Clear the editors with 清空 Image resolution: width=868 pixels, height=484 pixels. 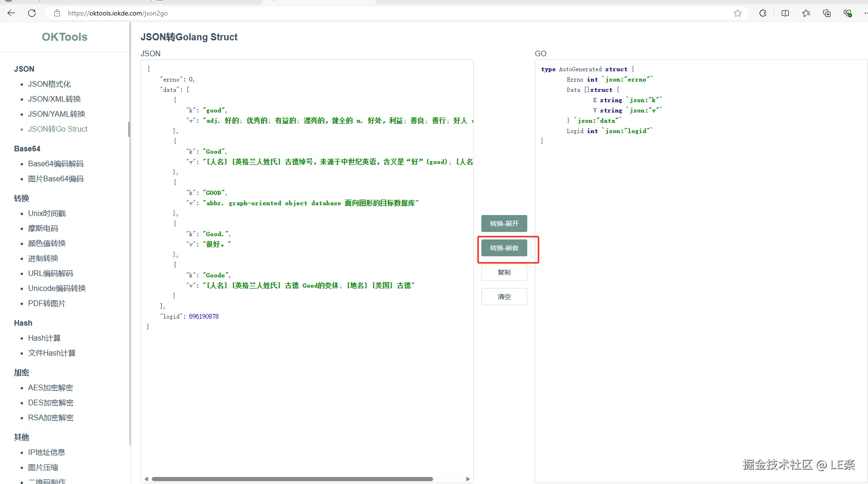pyautogui.click(x=504, y=297)
